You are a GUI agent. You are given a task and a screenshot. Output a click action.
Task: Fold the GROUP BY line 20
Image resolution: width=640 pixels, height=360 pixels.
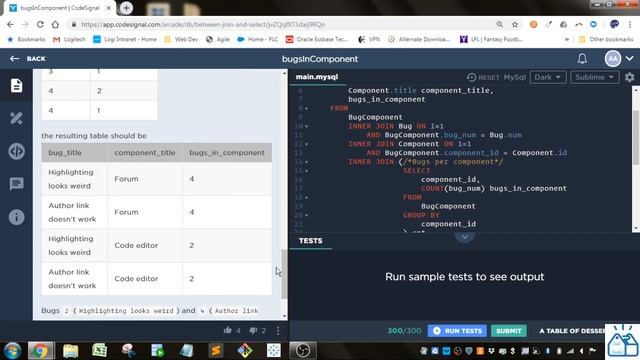(x=307, y=215)
